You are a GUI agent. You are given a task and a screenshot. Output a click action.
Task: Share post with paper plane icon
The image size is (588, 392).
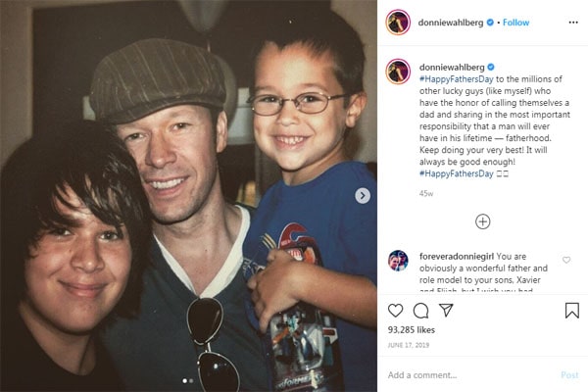[446, 311]
